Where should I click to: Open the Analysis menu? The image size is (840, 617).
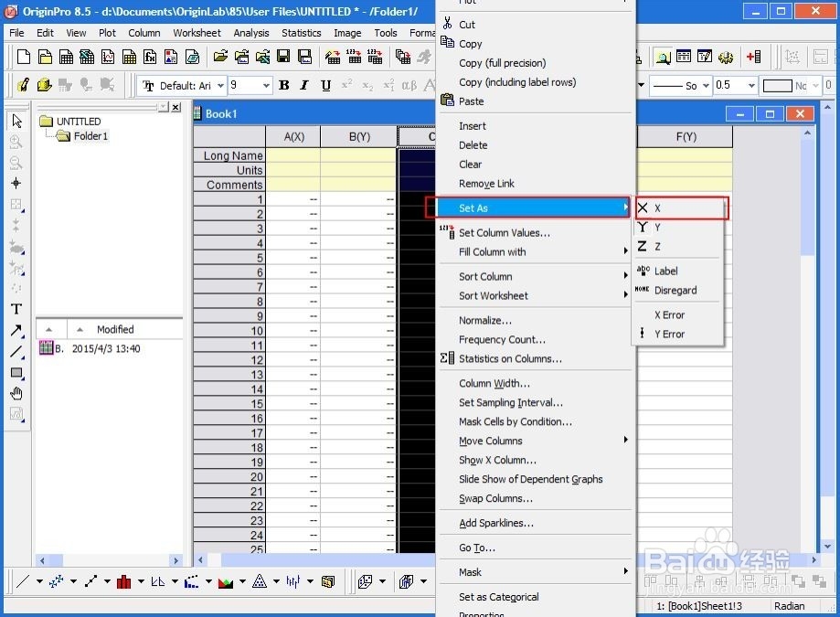[x=250, y=33]
